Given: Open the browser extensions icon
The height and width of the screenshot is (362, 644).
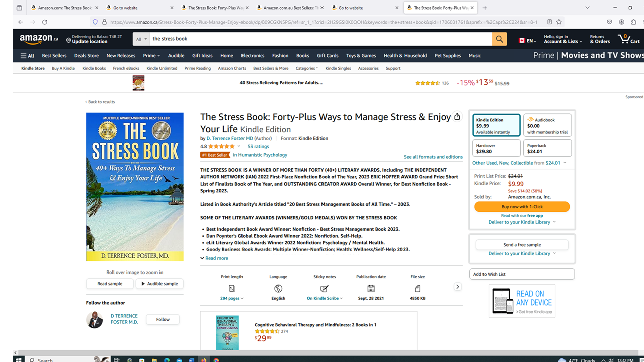Looking at the screenshot, I should tap(633, 22).
